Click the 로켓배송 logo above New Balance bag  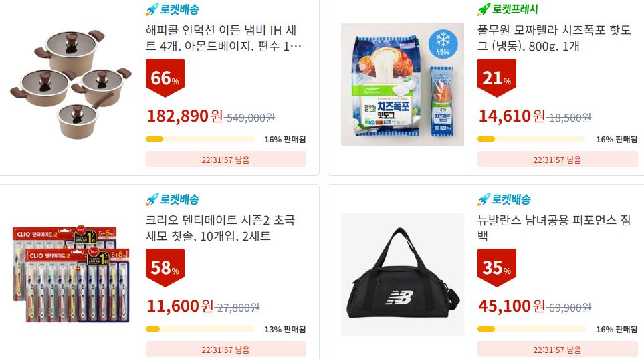click(x=504, y=199)
